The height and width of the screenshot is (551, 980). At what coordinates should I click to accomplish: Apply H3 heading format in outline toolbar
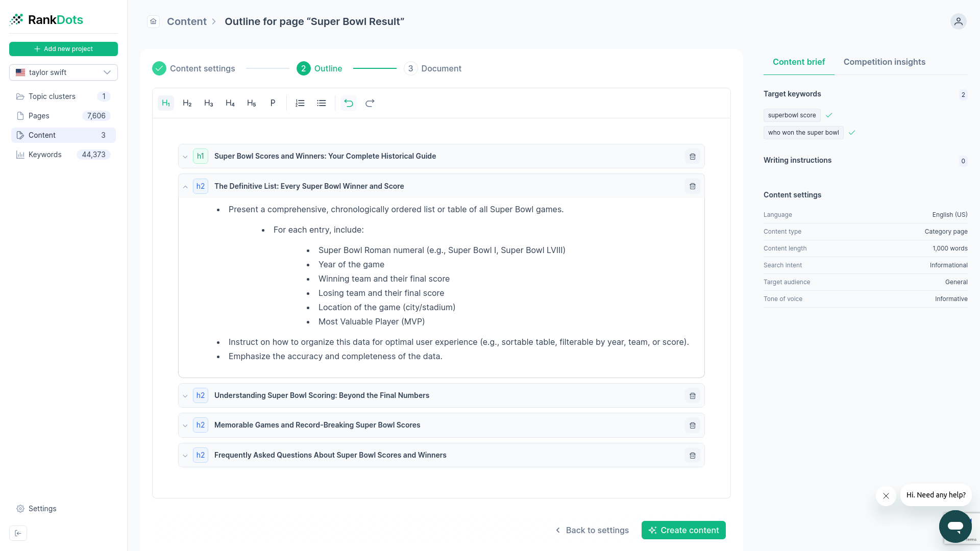[x=208, y=103]
